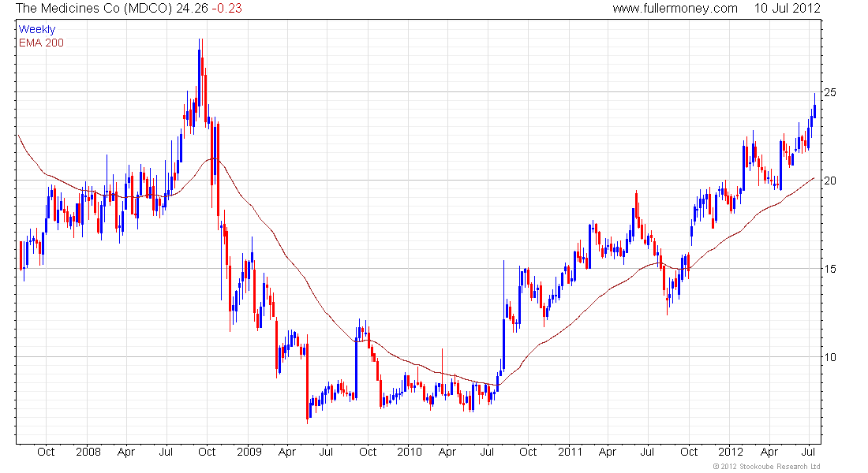The height and width of the screenshot is (473, 868).
Task: Select the last price value 24.26
Action: click(192, 9)
